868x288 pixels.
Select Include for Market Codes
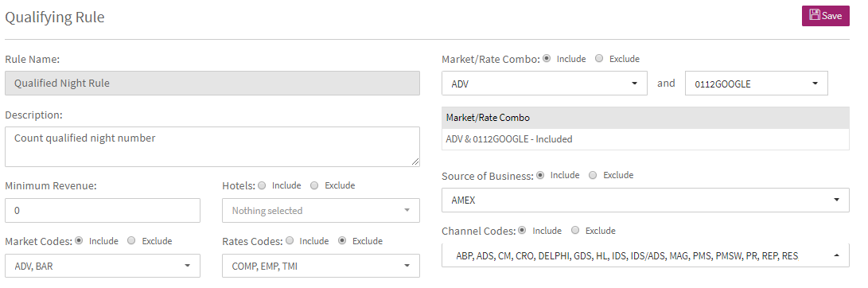[79, 241]
